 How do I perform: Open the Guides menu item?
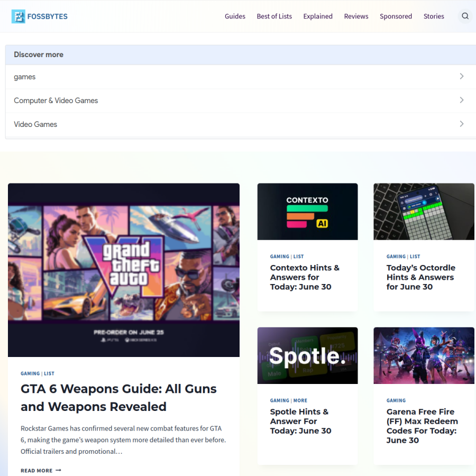click(235, 16)
